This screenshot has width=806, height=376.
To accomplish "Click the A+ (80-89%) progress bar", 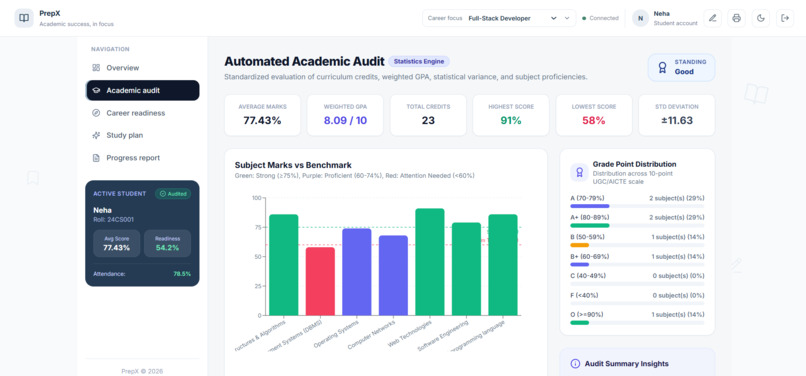I will (637, 225).
